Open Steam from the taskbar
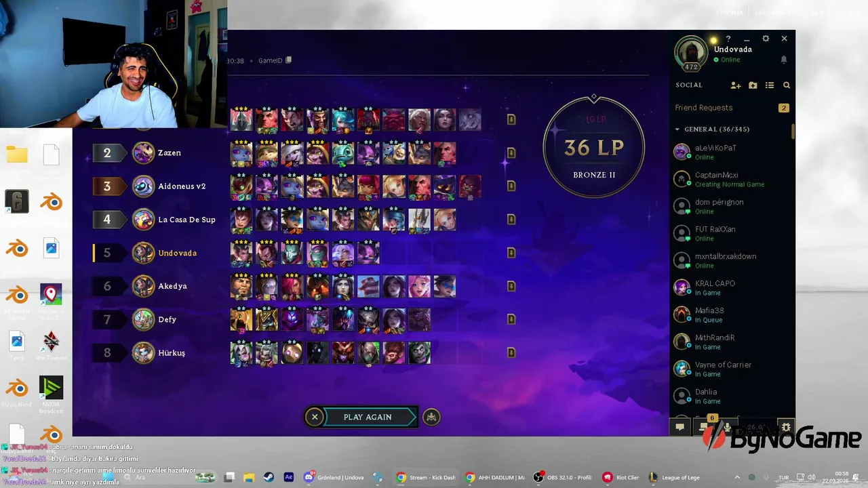Viewport: 868px width, 488px height. [269, 477]
